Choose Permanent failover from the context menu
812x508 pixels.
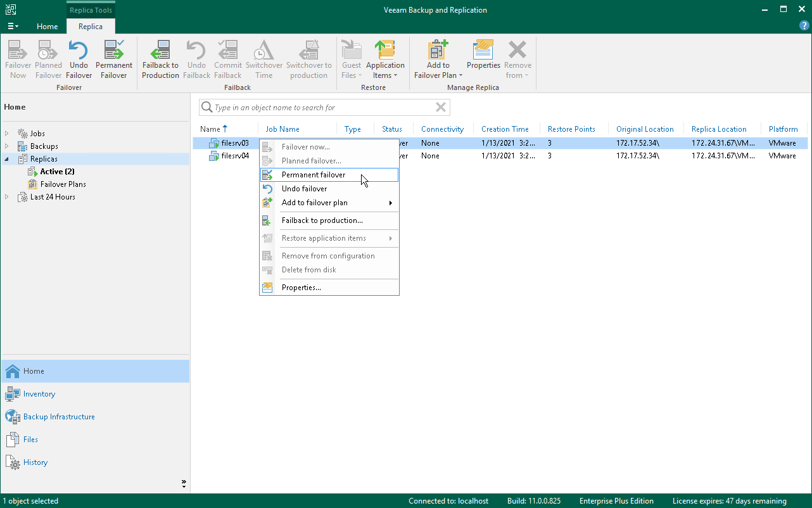coord(314,175)
